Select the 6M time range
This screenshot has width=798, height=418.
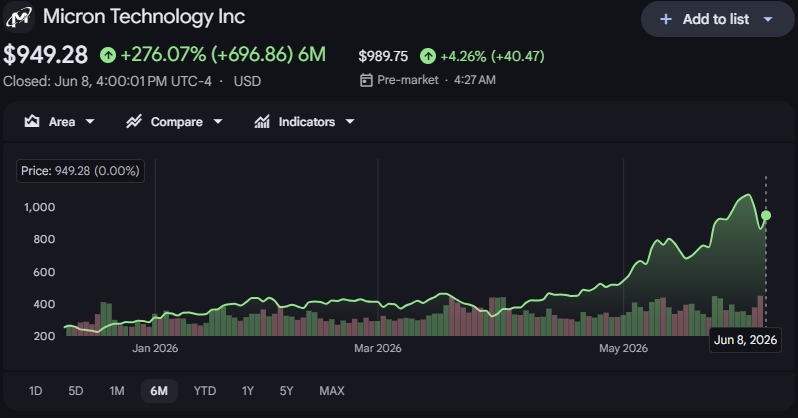tap(159, 391)
